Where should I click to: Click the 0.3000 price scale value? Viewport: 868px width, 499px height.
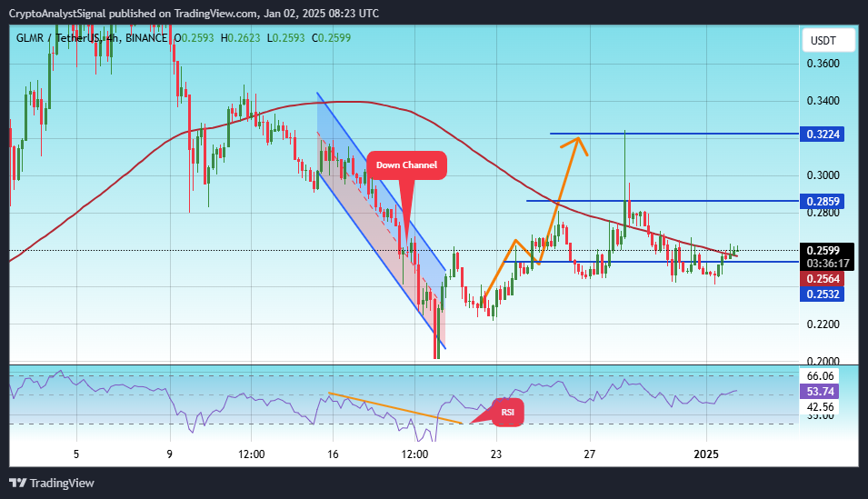click(x=823, y=175)
